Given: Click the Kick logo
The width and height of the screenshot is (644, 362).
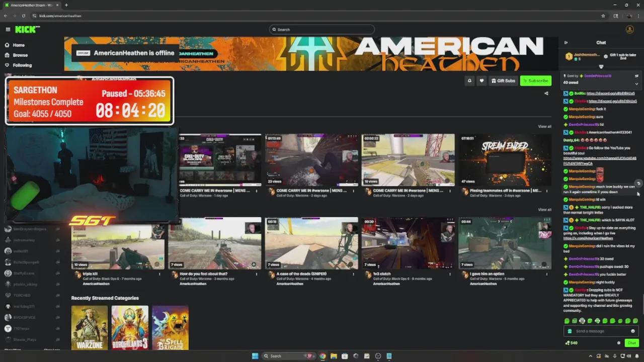Looking at the screenshot, I should pos(27,30).
